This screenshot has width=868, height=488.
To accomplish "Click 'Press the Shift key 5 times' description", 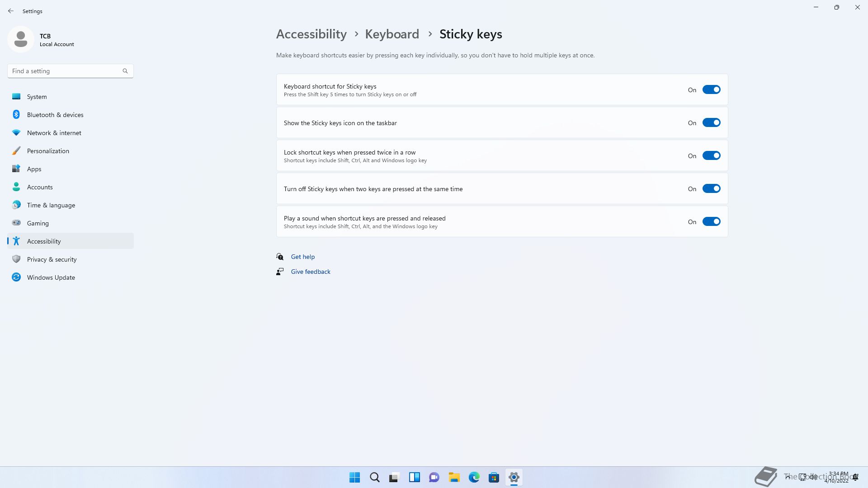I will pos(350,94).
